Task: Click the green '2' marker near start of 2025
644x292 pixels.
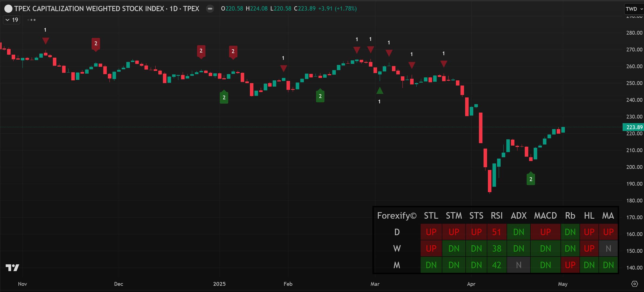Action: coord(224,97)
